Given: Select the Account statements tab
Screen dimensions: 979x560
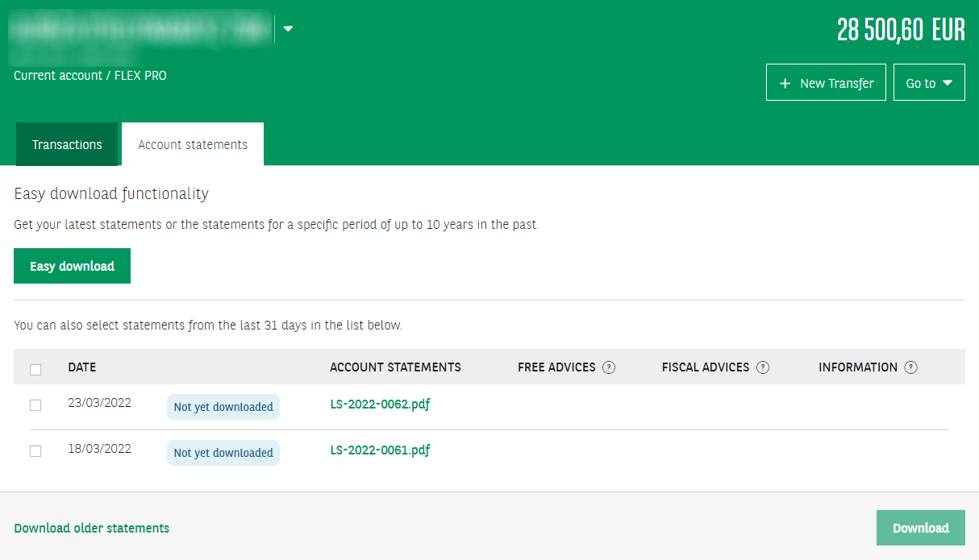Looking at the screenshot, I should tap(193, 145).
